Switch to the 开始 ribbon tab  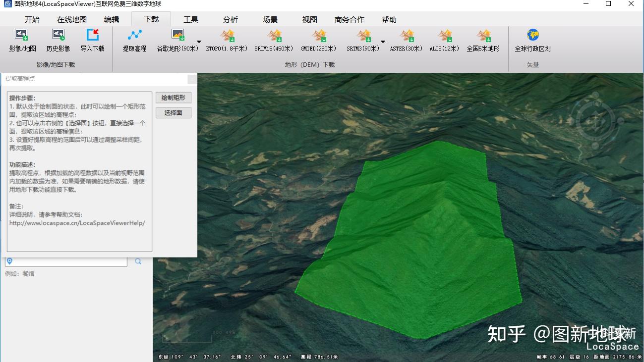[32, 20]
